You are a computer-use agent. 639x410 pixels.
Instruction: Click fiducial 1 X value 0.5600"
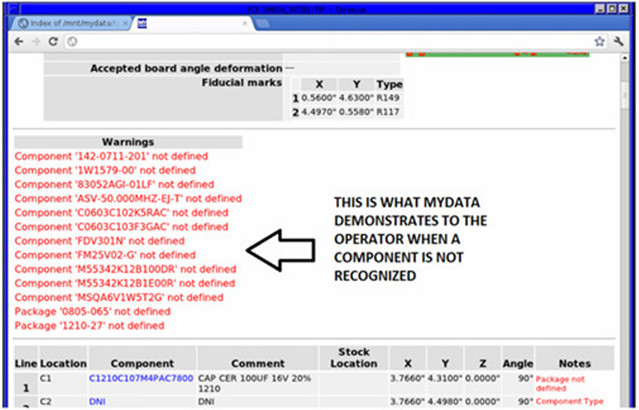(319, 98)
